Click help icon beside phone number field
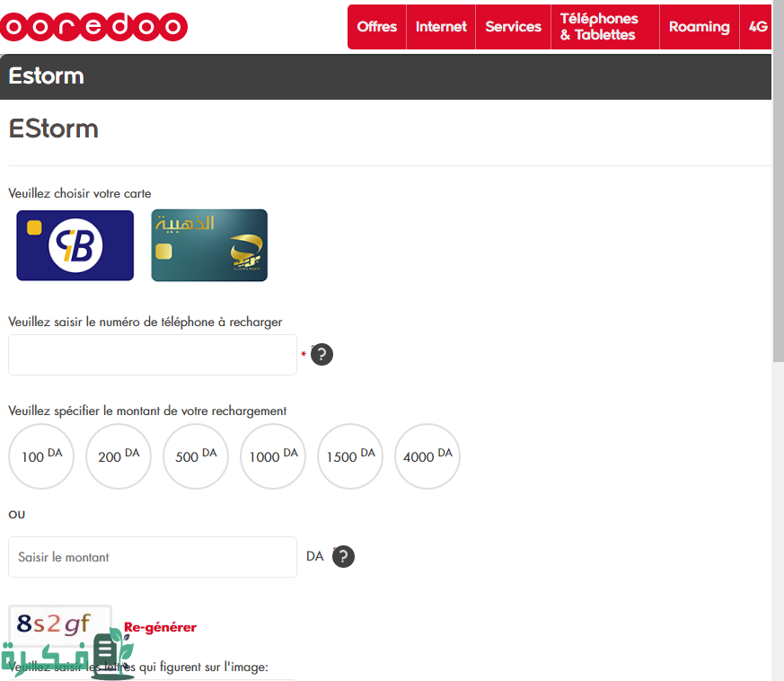 click(322, 355)
